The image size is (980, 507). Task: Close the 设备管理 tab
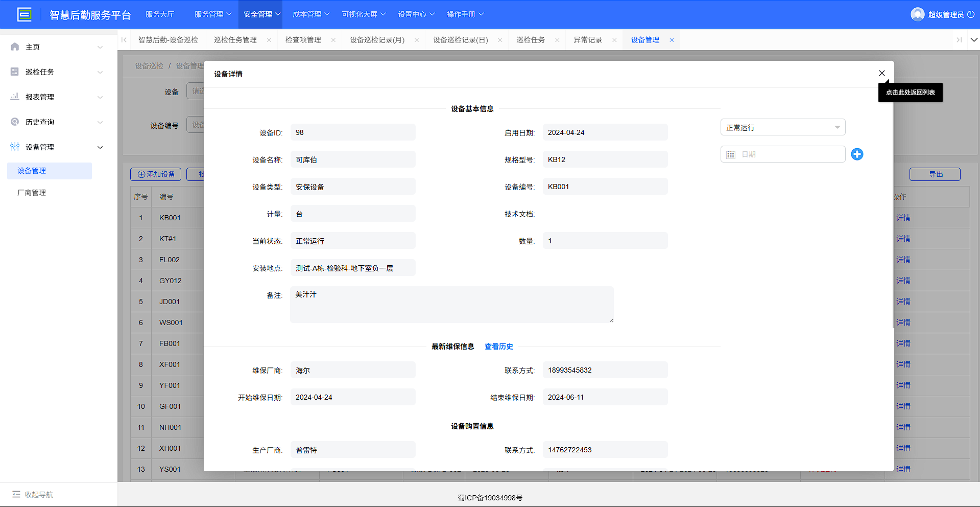tap(672, 40)
